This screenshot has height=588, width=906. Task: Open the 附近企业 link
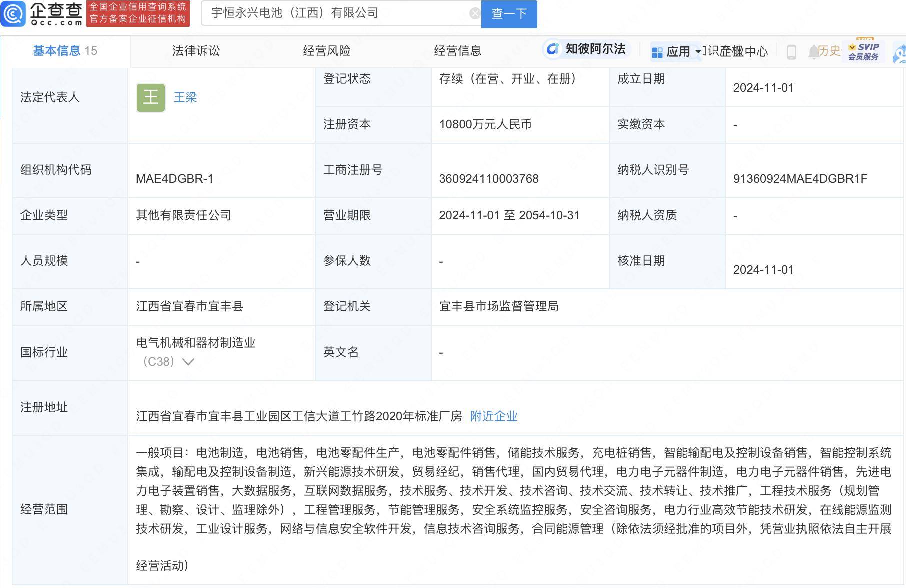(493, 416)
